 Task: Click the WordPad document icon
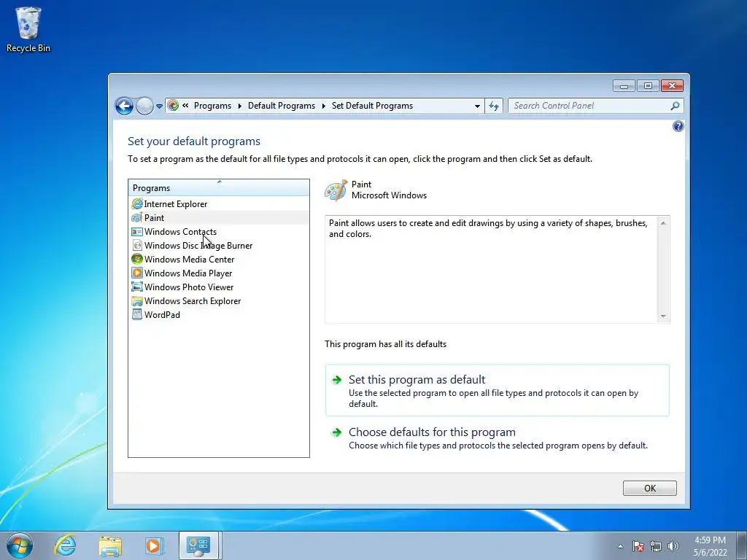137,314
